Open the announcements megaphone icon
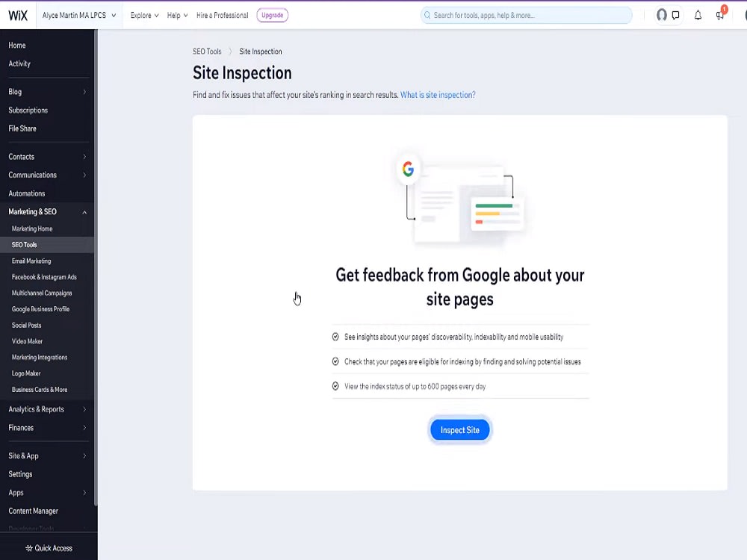 (720, 15)
